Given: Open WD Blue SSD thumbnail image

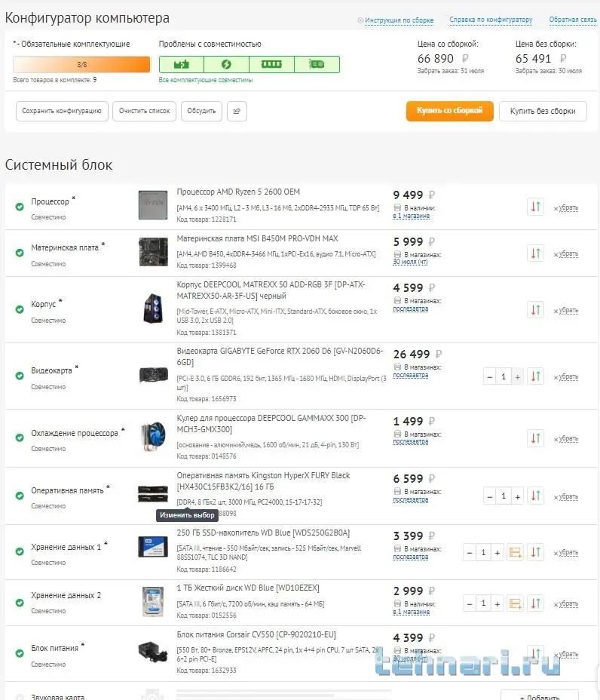Looking at the screenshot, I should (153, 547).
